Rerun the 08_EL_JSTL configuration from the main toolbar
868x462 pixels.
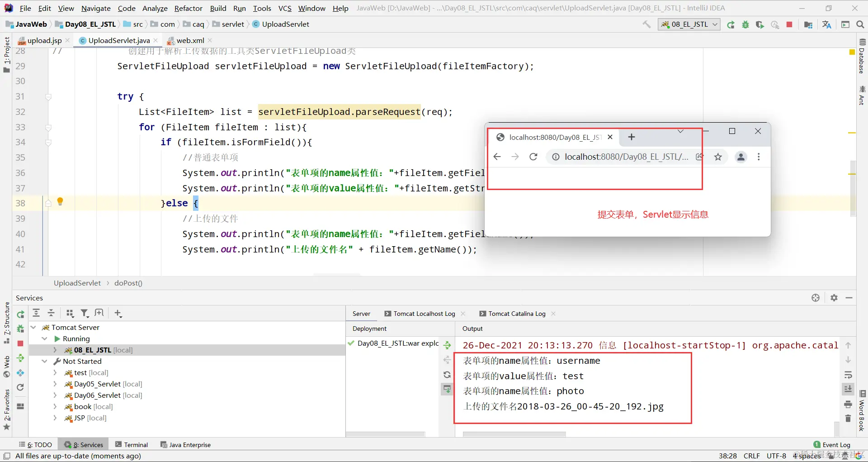[731, 24]
